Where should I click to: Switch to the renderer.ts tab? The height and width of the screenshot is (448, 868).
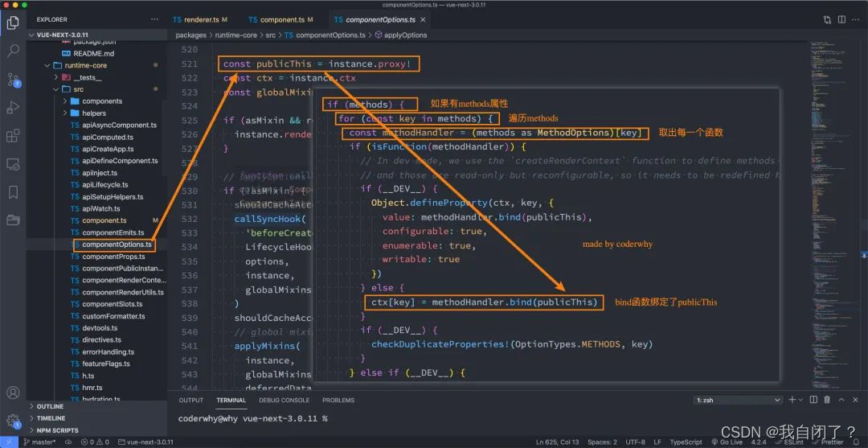200,19
